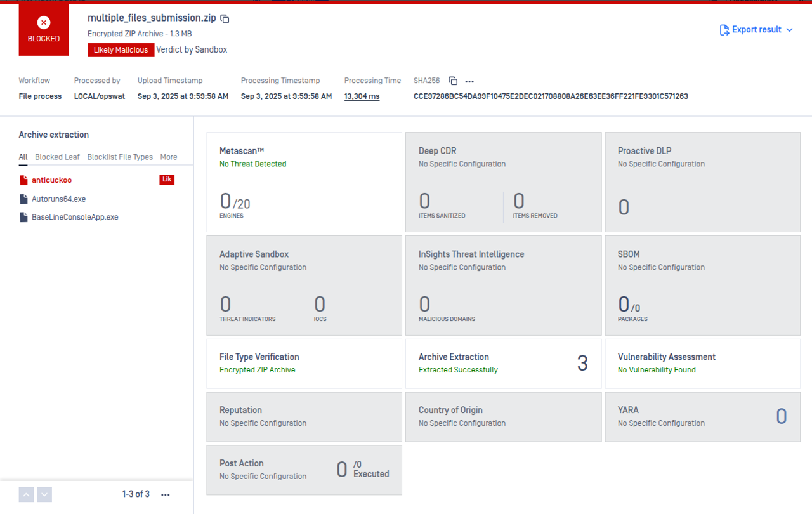Go to next page with down arrow

click(44, 495)
